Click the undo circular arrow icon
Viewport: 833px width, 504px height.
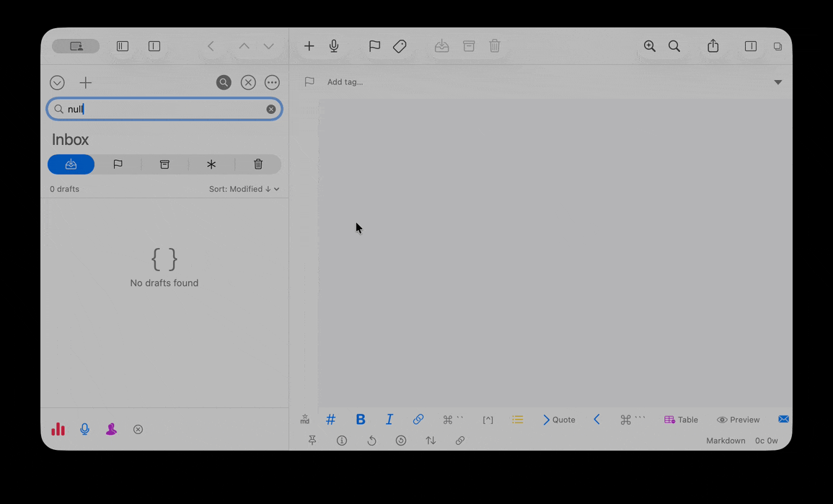pyautogui.click(x=371, y=441)
